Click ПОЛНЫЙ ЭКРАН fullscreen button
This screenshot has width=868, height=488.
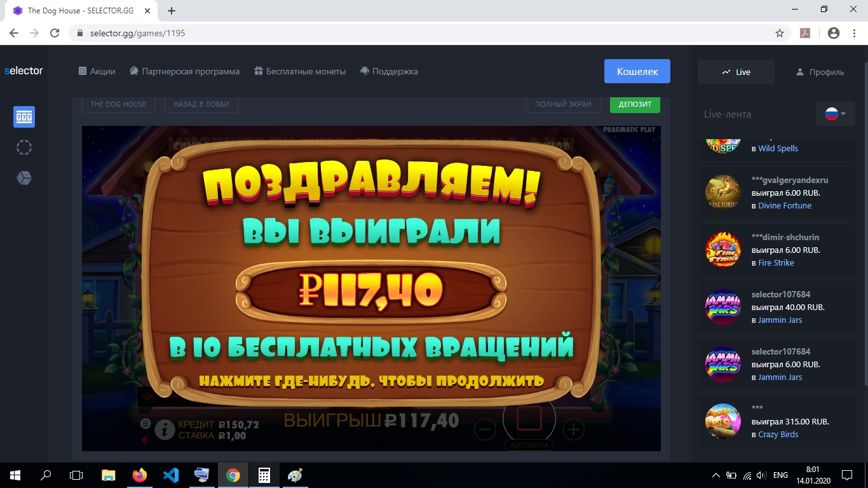[563, 104]
